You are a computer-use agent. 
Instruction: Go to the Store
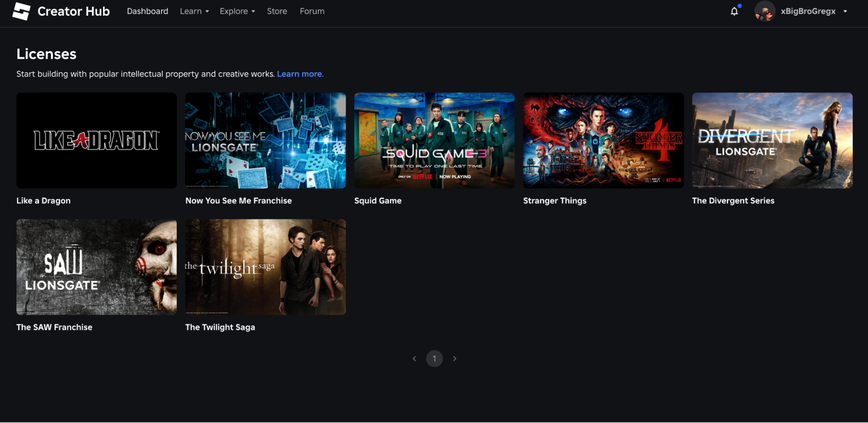click(277, 11)
